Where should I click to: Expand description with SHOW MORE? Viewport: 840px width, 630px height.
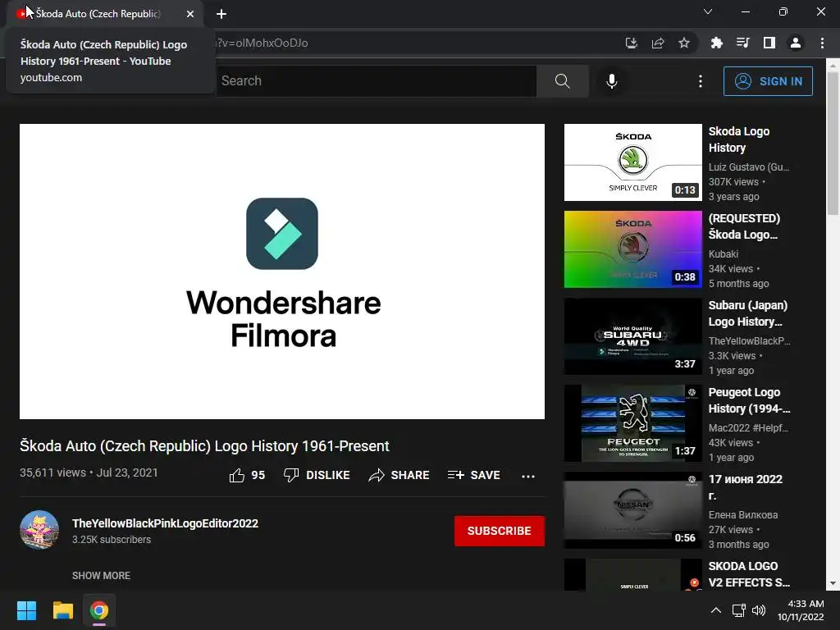pos(101,575)
